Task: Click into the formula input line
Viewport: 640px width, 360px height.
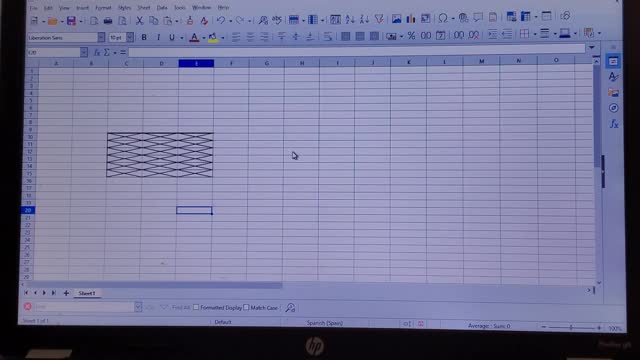Action: pyautogui.click(x=357, y=50)
